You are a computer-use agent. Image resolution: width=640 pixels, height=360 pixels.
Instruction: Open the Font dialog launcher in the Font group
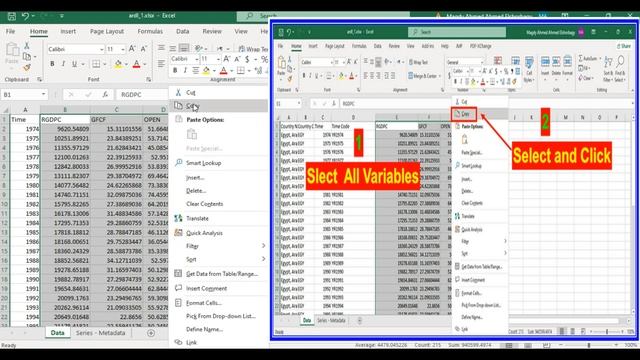click(149, 80)
